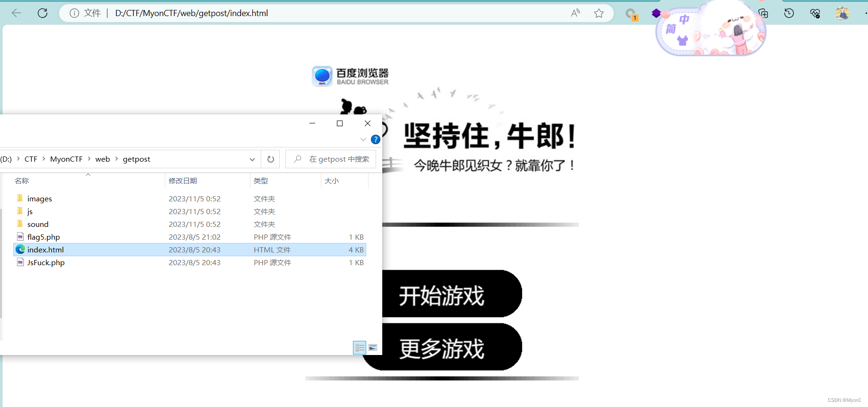Expand the chevron after web in the breadcrumb
The width and height of the screenshot is (868, 407).
point(116,159)
